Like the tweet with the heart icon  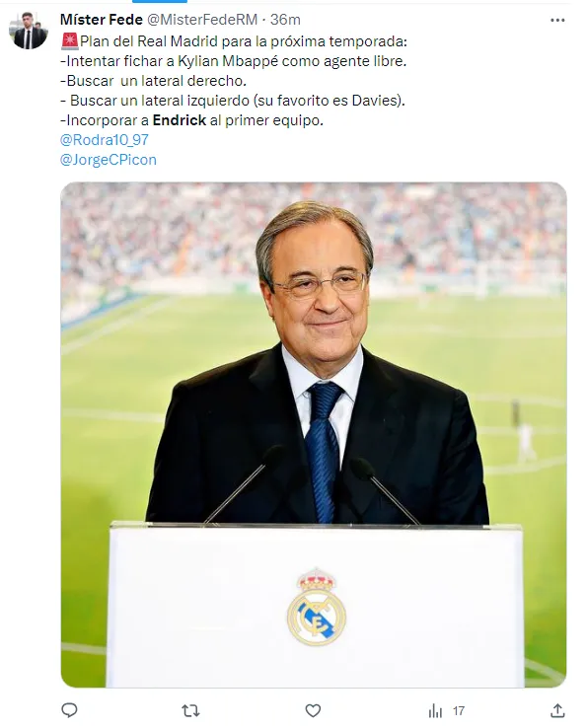point(313,710)
